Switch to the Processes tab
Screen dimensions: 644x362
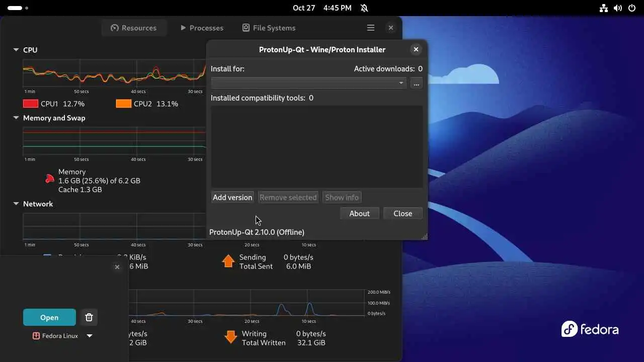(x=202, y=28)
